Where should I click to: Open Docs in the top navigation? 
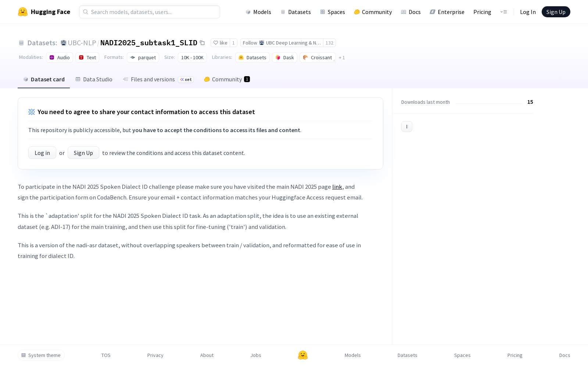(410, 12)
